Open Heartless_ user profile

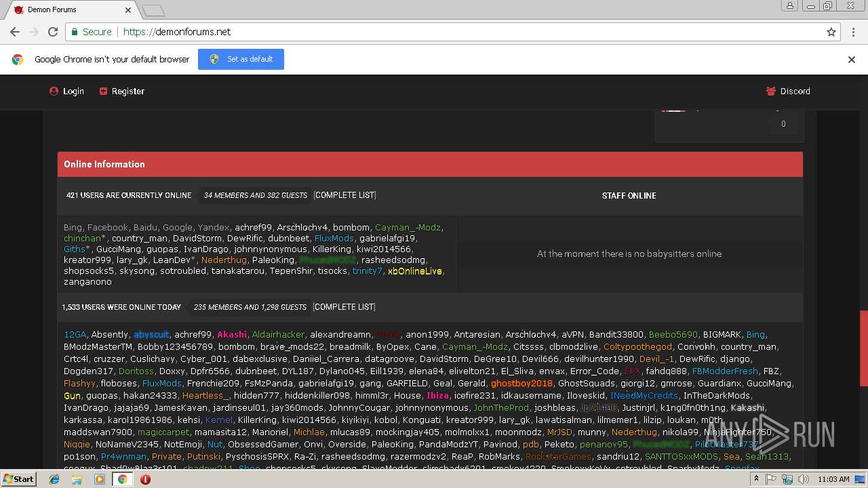pyautogui.click(x=205, y=396)
